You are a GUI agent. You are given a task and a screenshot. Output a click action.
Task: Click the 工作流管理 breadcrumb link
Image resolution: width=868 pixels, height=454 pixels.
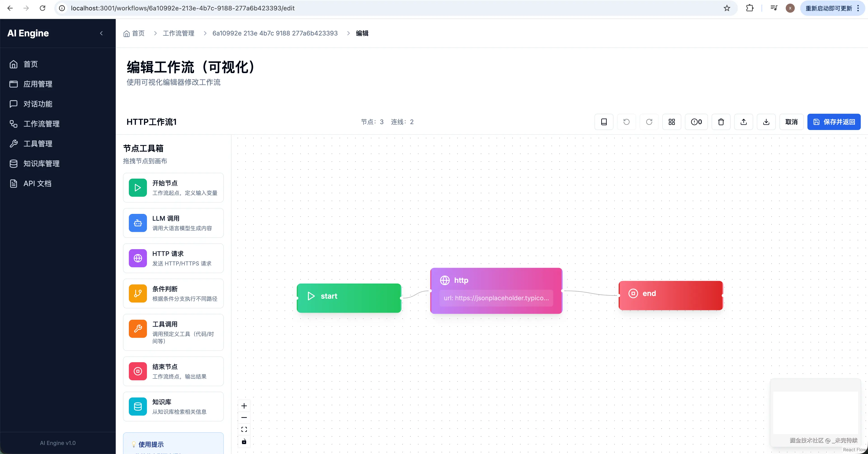click(178, 33)
